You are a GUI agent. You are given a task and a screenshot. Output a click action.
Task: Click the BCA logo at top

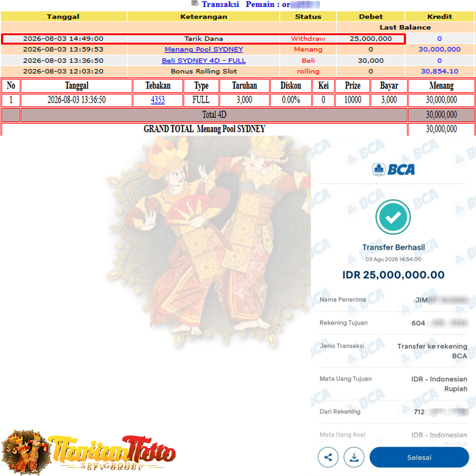click(394, 169)
